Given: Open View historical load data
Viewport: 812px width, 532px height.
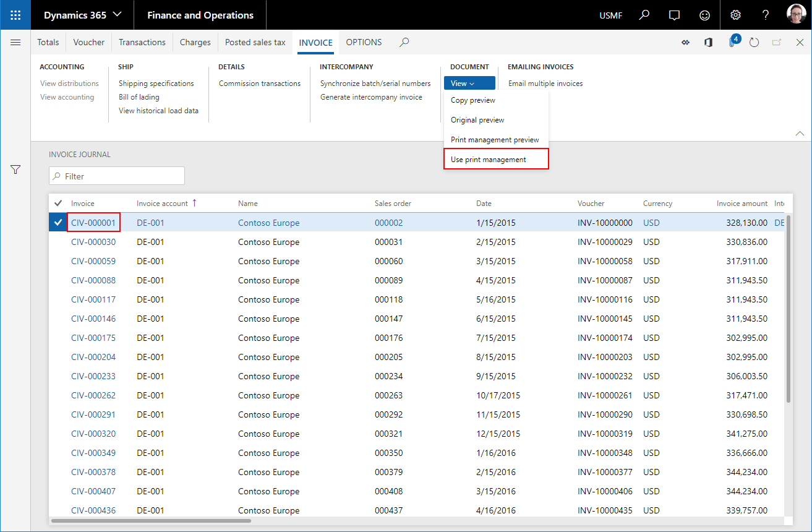Looking at the screenshot, I should coord(158,111).
